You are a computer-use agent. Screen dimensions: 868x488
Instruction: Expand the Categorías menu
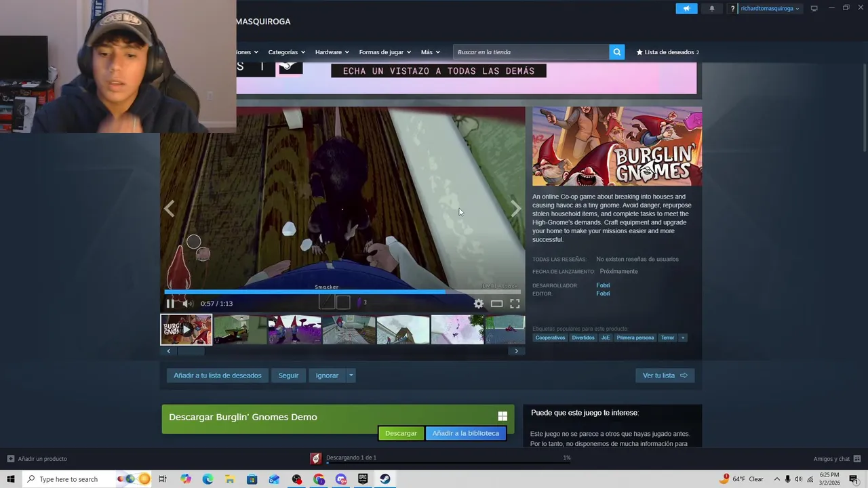[286, 52]
